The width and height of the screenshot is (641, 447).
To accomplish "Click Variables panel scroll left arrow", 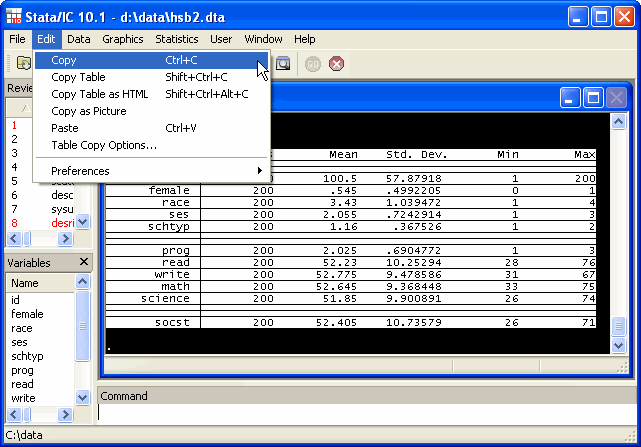I will pos(14,414).
